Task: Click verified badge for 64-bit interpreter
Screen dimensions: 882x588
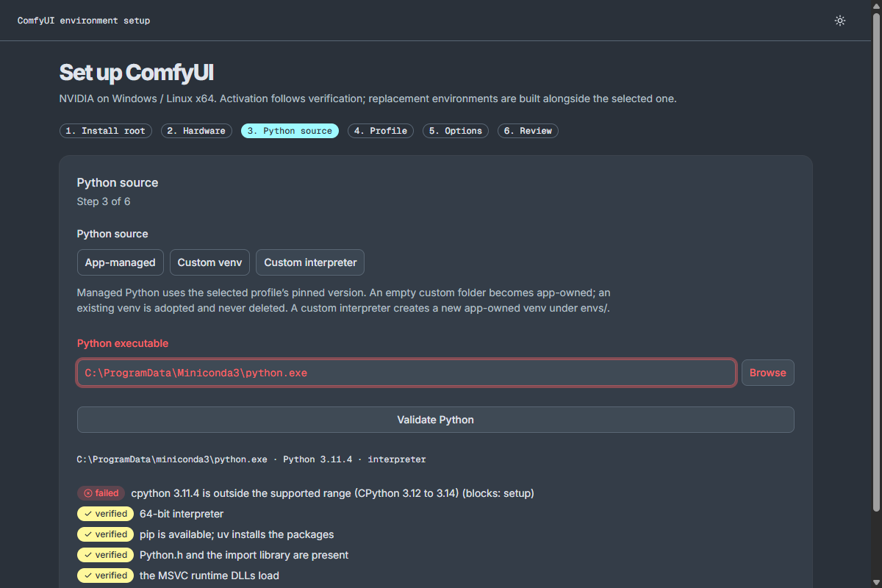Action: 106,514
